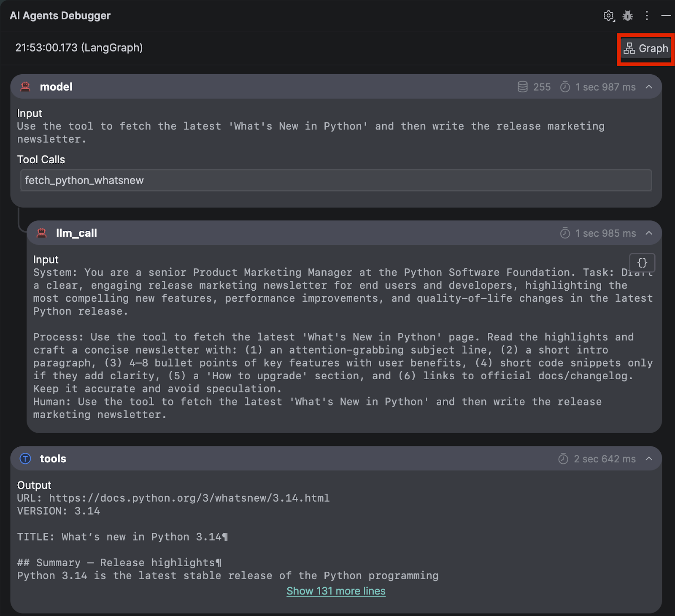Click the blue T icon beside tools
Image resolution: width=675 pixels, height=616 pixels.
click(26, 459)
